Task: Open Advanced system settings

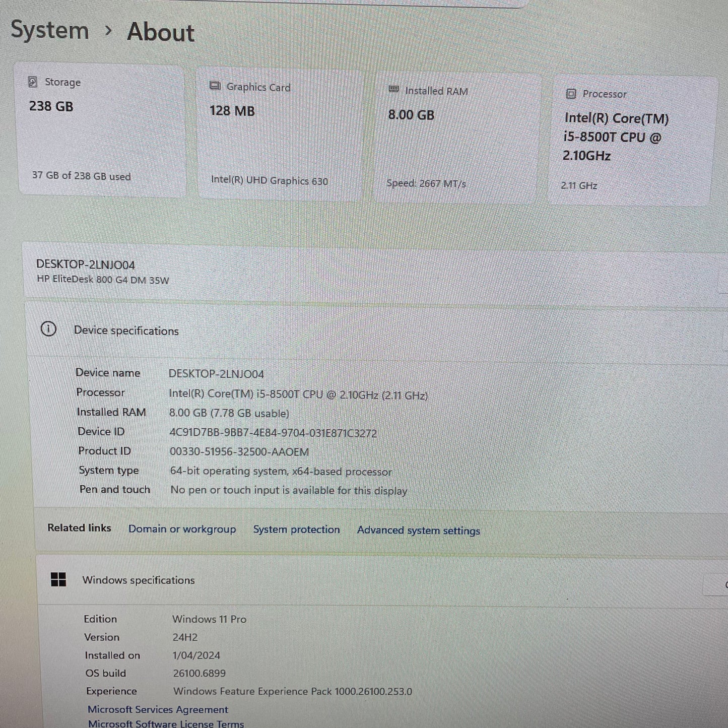Action: (x=418, y=531)
